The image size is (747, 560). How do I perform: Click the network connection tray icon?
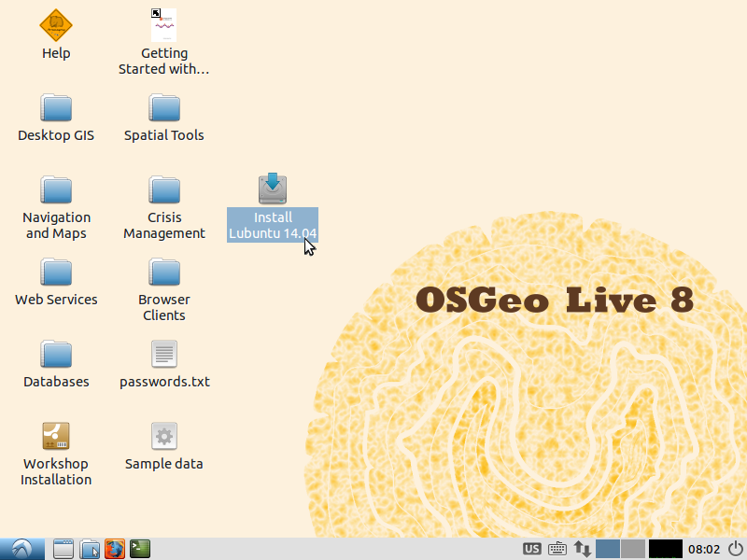click(x=582, y=549)
